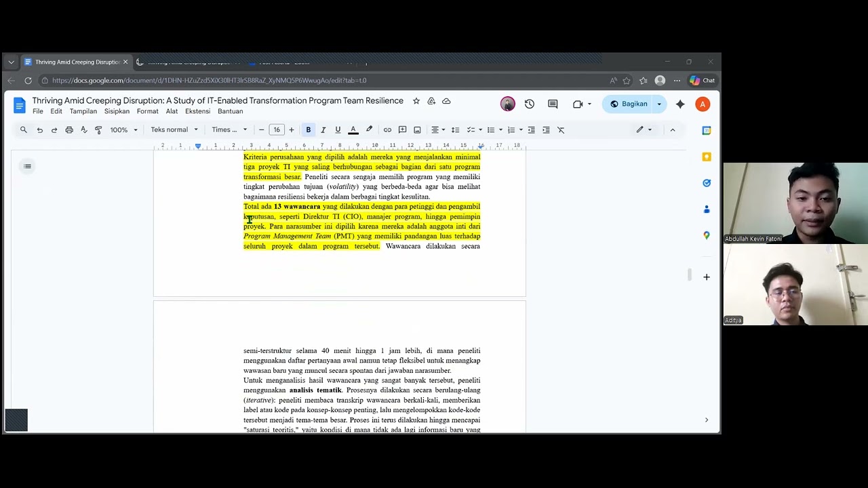Screen dimensions: 868x488
Task: Open the Tampilan menu
Action: click(83, 111)
